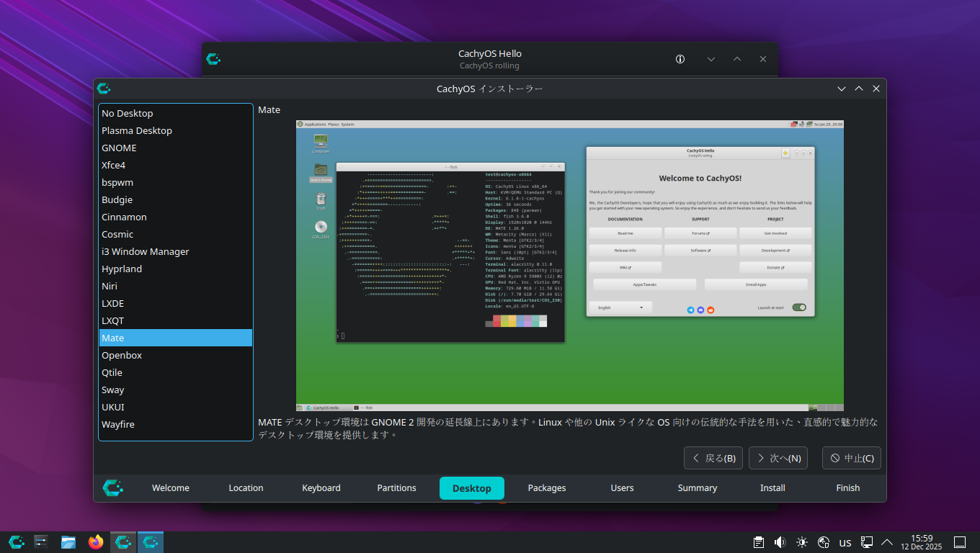
Task: Open the Firefox browser from taskbar
Action: (96, 542)
